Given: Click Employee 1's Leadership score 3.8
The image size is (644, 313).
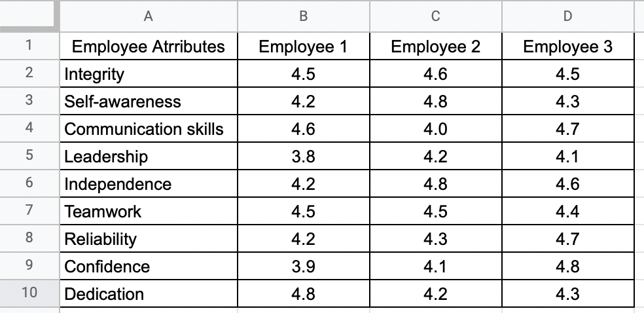Looking at the screenshot, I should 304,156.
